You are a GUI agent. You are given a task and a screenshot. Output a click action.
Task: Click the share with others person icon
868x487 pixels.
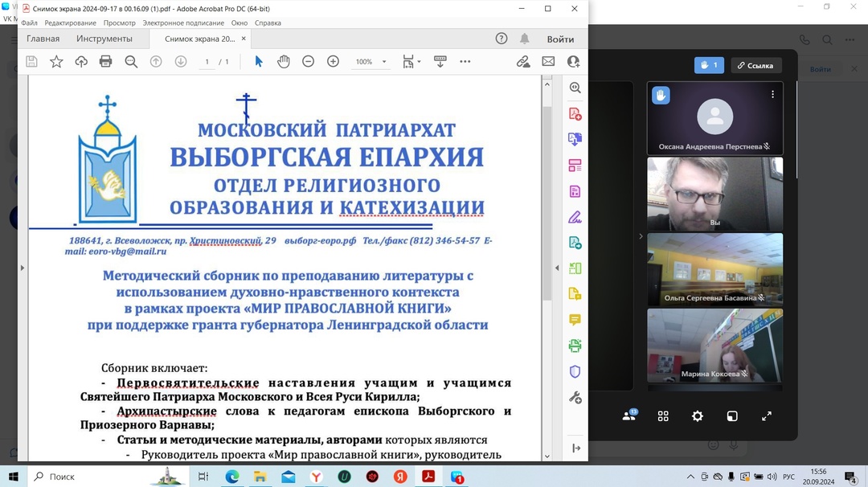point(574,61)
